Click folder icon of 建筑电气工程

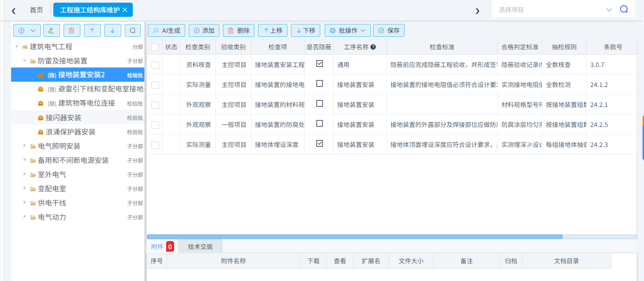coord(25,47)
